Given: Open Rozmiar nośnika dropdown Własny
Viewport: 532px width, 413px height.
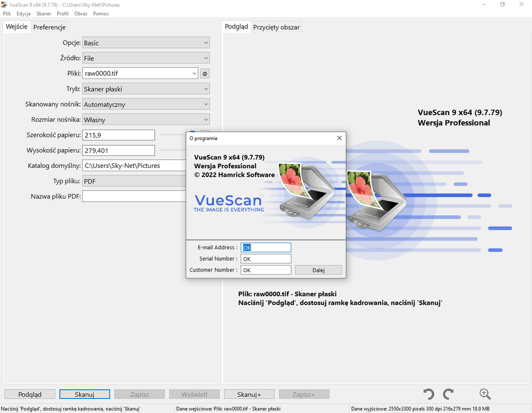Looking at the screenshot, I should (146, 119).
